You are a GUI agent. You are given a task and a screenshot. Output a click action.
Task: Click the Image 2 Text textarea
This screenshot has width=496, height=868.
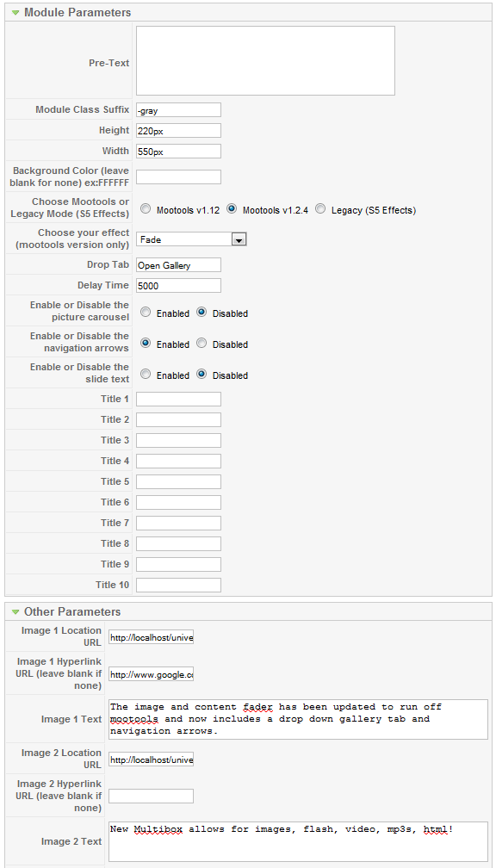click(298, 841)
